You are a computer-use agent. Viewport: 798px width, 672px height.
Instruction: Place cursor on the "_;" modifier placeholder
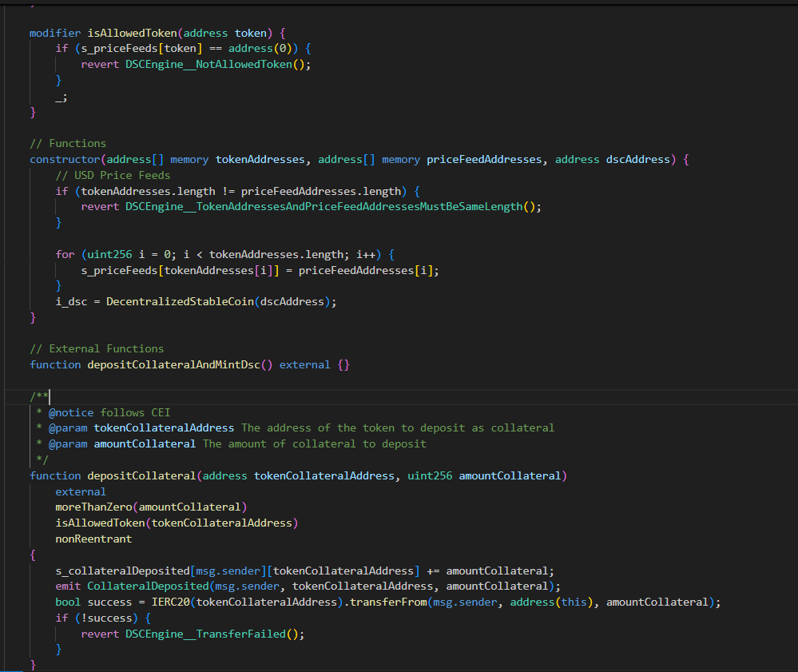62,97
